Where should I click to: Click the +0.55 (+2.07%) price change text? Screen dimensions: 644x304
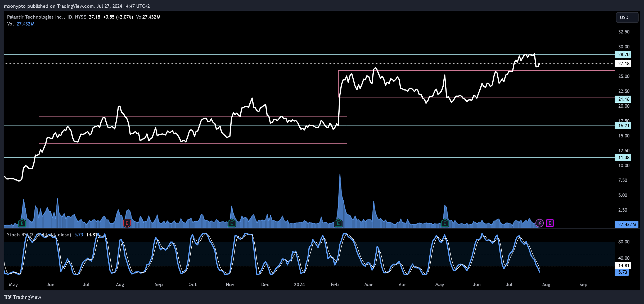[x=118, y=17]
